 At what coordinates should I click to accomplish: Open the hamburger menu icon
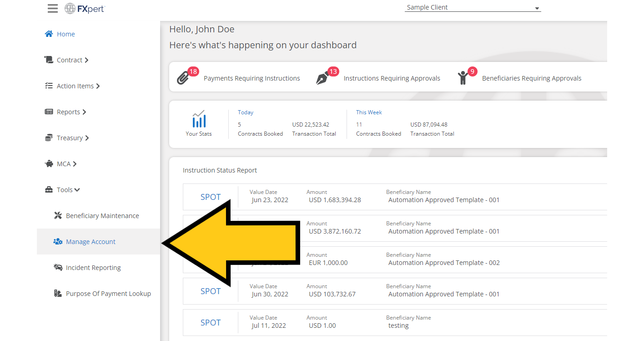(53, 8)
